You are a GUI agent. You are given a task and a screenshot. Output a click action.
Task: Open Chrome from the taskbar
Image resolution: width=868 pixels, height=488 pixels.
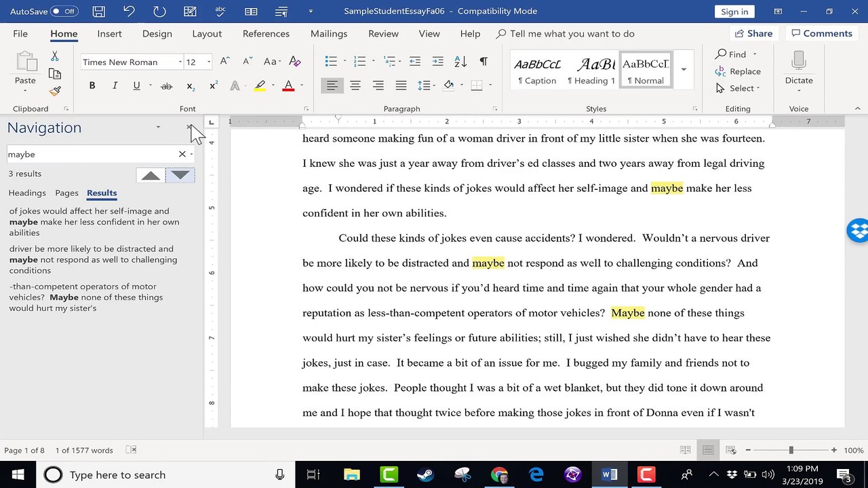[499, 475]
